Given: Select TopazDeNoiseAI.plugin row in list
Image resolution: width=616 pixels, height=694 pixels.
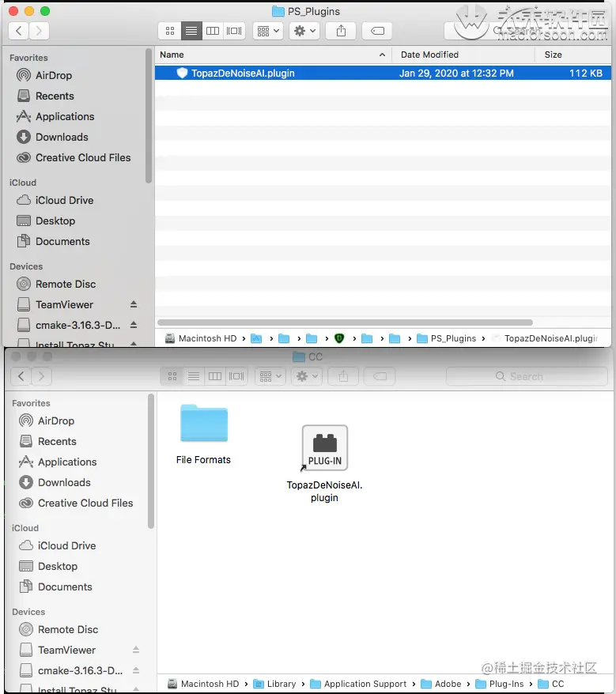Looking at the screenshot, I should pos(383,73).
